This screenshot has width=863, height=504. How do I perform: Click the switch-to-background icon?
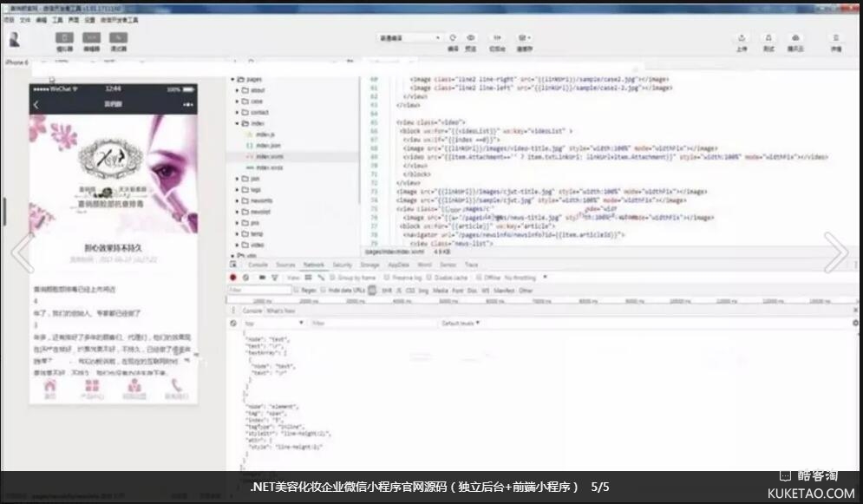[x=497, y=38]
